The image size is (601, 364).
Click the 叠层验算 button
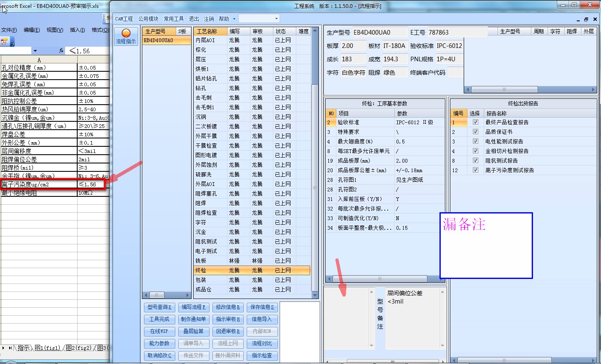[x=194, y=331]
